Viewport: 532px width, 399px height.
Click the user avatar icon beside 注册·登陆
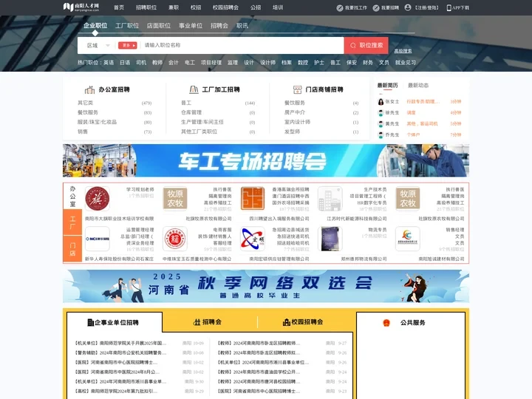click(x=408, y=7)
